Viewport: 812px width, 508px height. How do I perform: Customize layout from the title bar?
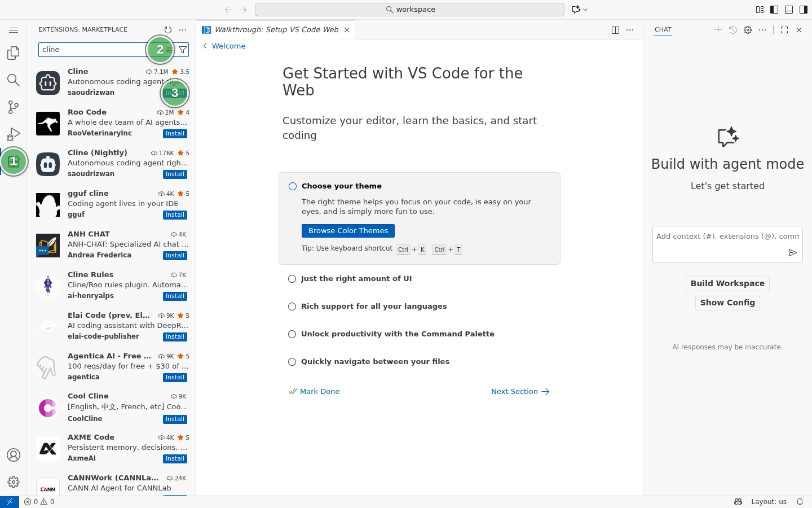tap(760, 10)
